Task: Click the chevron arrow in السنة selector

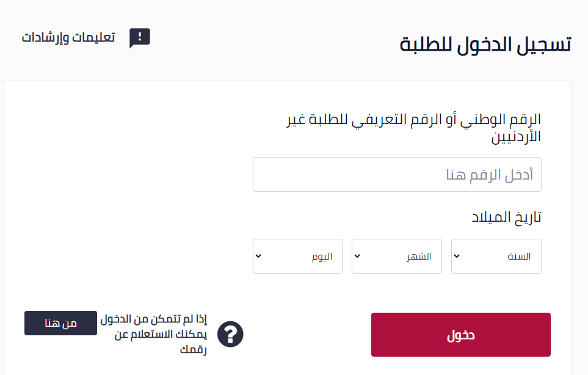Action: point(457,256)
